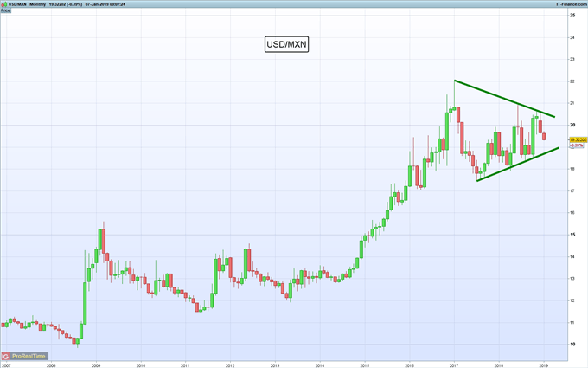Click the 2011 time axis label
Viewport: 588px width, 368px height.
[185, 365]
